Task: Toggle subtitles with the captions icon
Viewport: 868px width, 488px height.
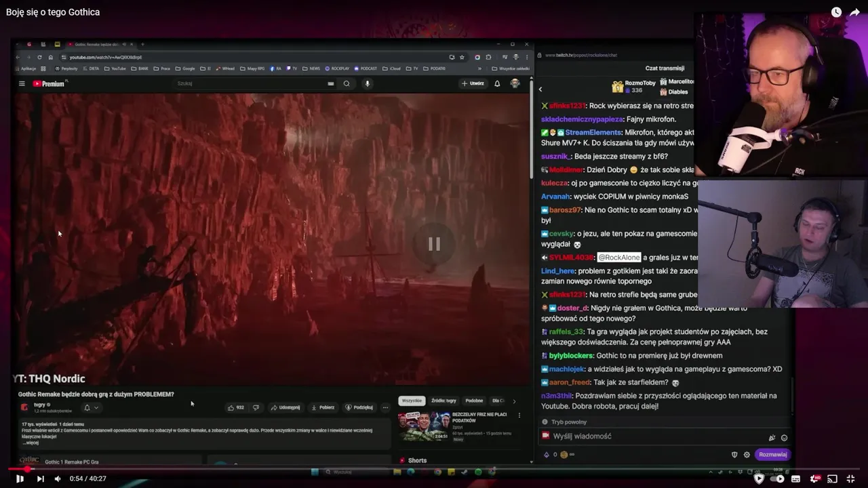Action: [797, 479]
